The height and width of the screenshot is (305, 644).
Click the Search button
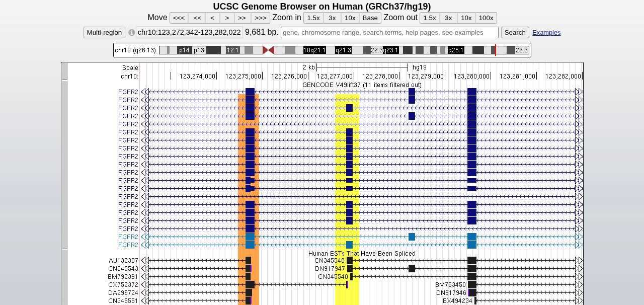click(515, 33)
